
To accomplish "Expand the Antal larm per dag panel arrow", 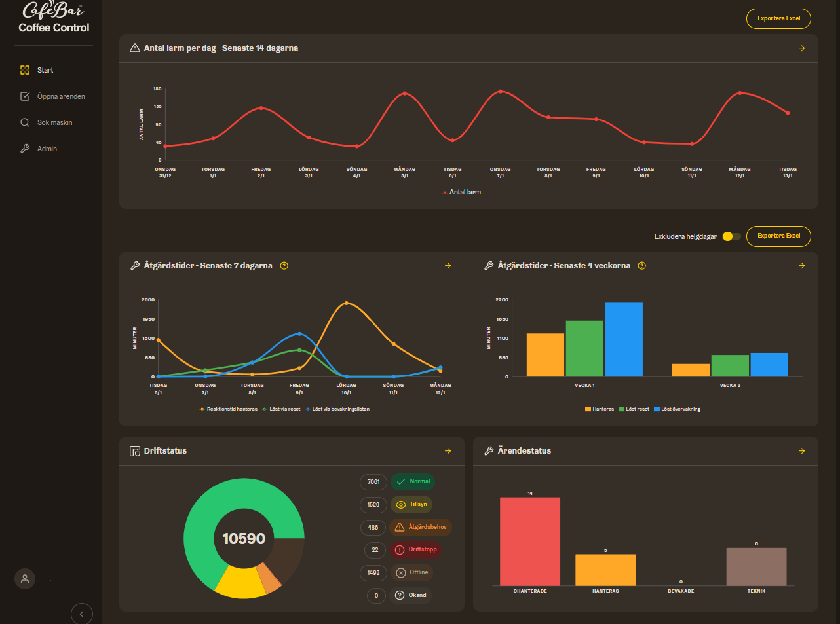I will click(x=801, y=48).
